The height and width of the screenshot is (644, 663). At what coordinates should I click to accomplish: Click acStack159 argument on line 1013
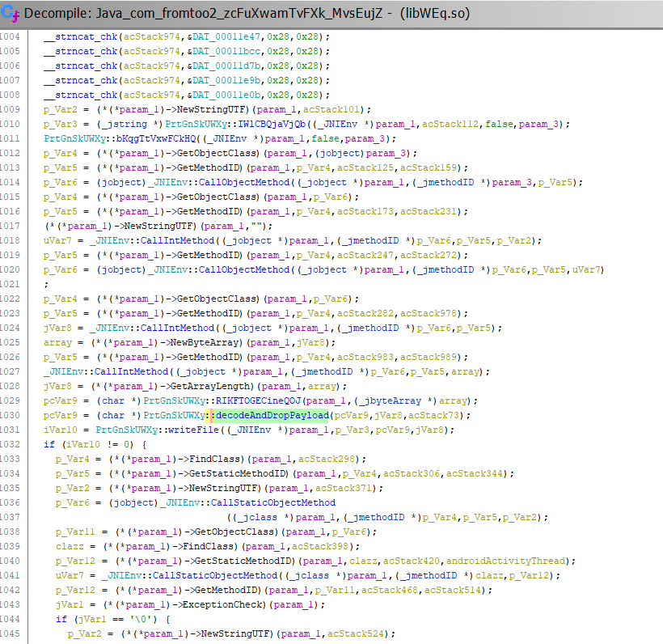[x=429, y=168]
